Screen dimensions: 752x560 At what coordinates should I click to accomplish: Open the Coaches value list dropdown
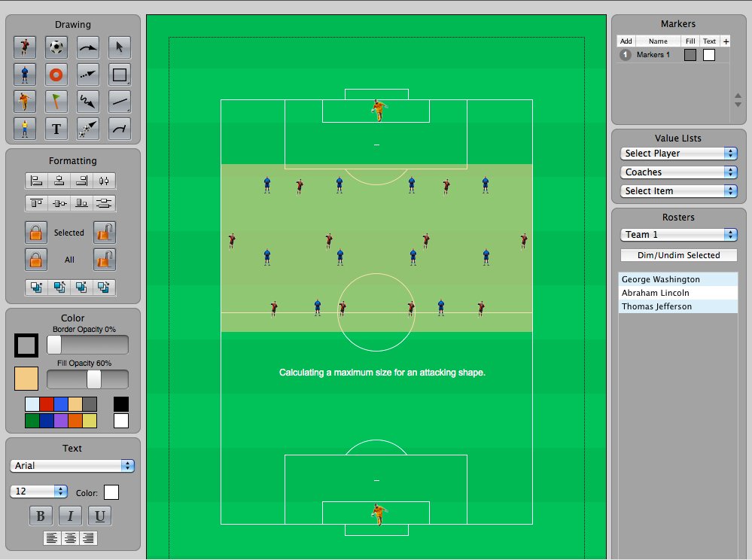(x=679, y=172)
